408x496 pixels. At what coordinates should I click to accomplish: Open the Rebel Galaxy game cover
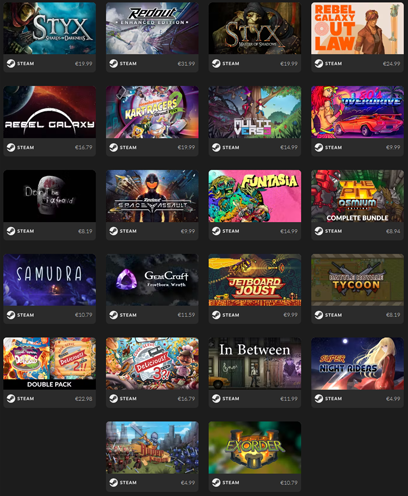[x=50, y=112]
